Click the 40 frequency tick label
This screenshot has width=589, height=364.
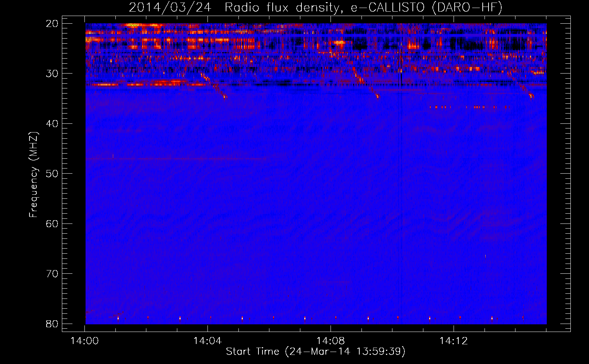[52, 124]
